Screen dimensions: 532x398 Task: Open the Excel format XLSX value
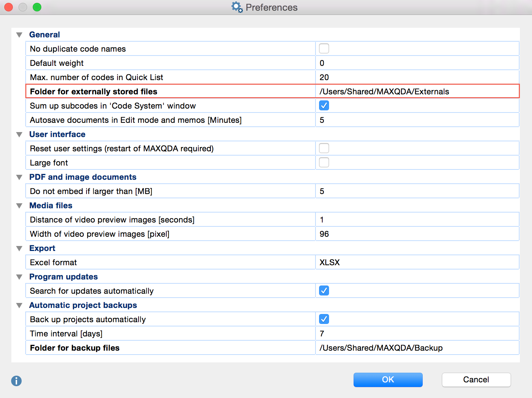(x=417, y=262)
